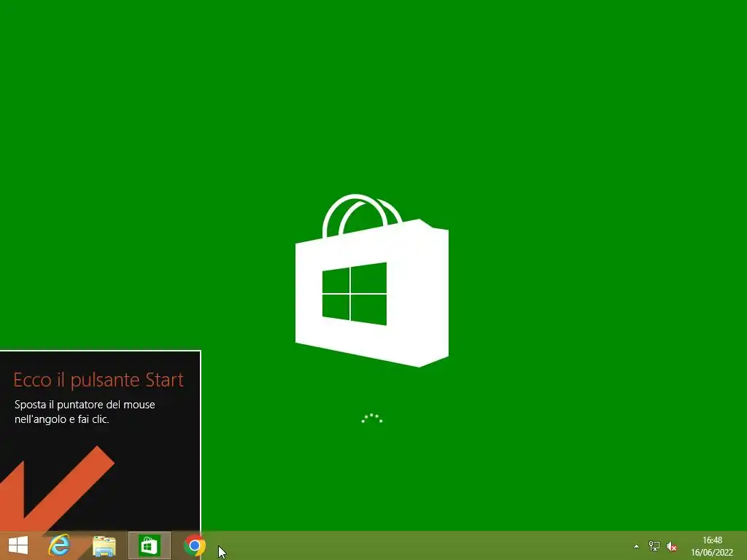
Task: Open the Windows Start button
Action: click(18, 545)
